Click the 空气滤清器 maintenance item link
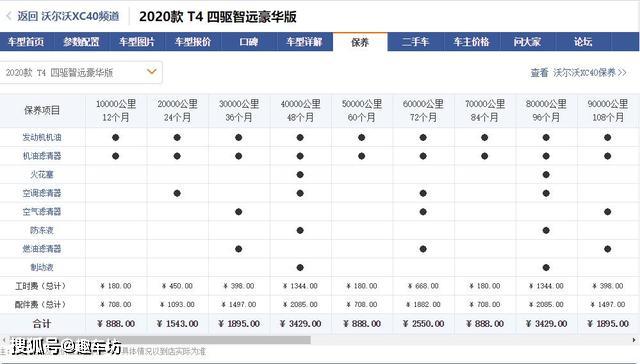Screen dimensions: 640x364 42,212
